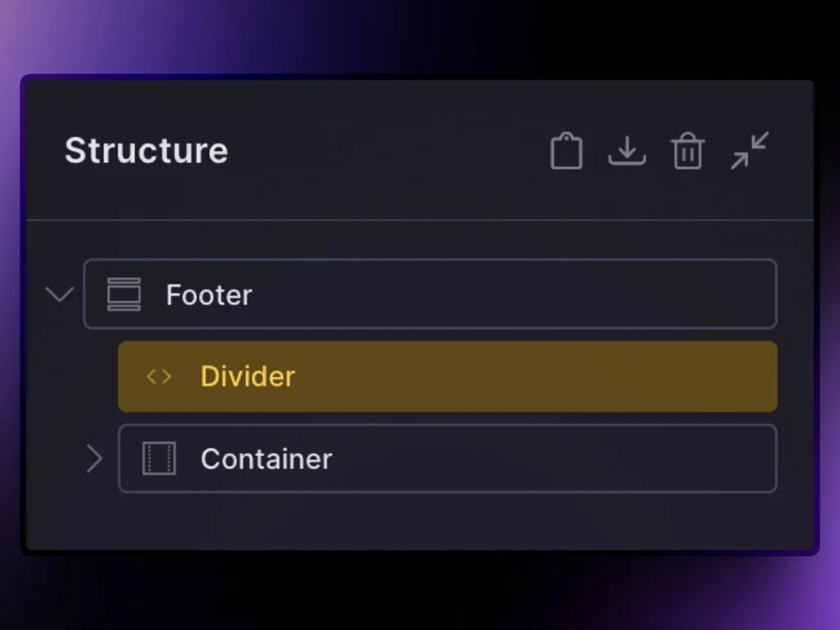This screenshot has height=630, width=840.
Task: Click empty space right of Divider label
Action: [533, 377]
